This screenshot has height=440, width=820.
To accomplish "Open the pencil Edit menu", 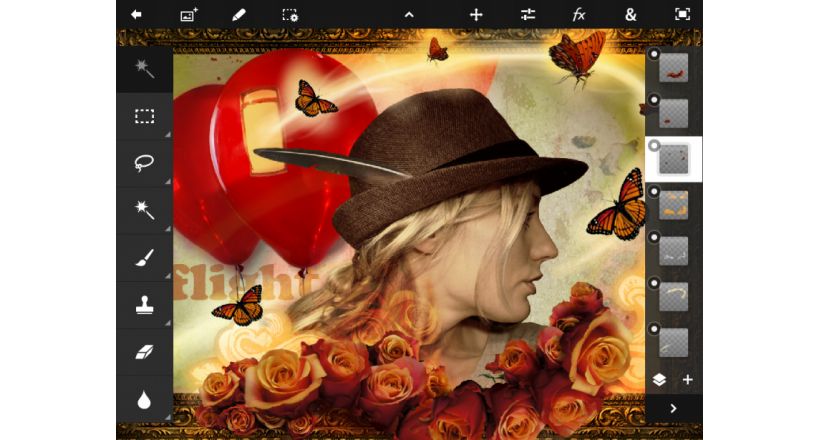I will click(239, 15).
